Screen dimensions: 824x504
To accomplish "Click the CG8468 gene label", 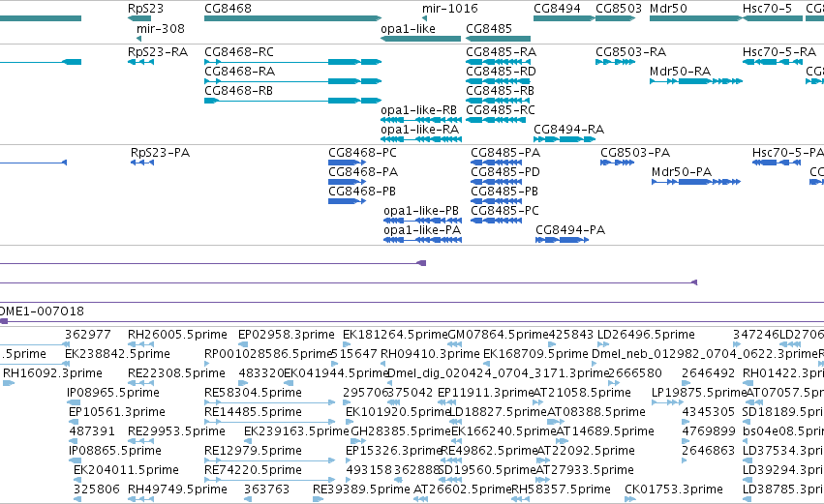I will pos(229,9).
